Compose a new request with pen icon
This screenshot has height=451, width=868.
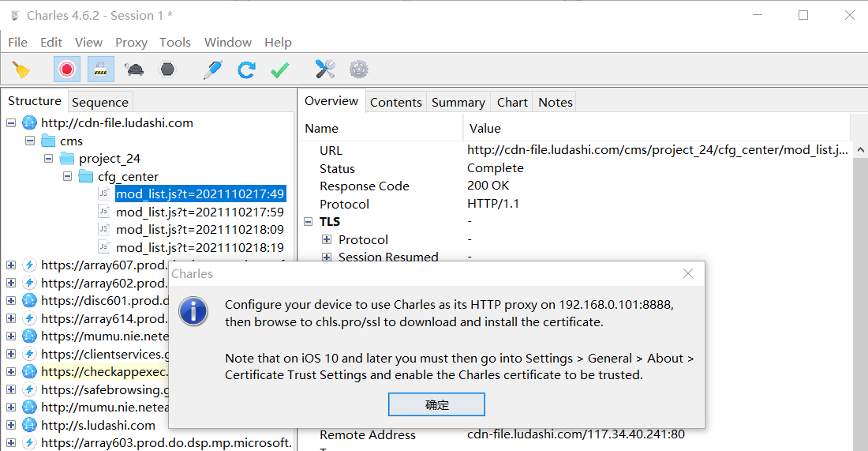click(212, 70)
